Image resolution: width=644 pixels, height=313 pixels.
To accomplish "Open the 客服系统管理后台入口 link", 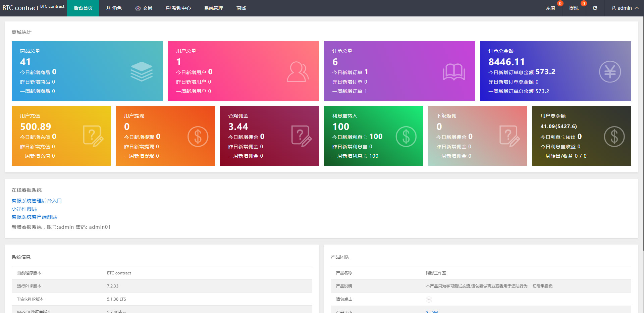I will 37,201.
